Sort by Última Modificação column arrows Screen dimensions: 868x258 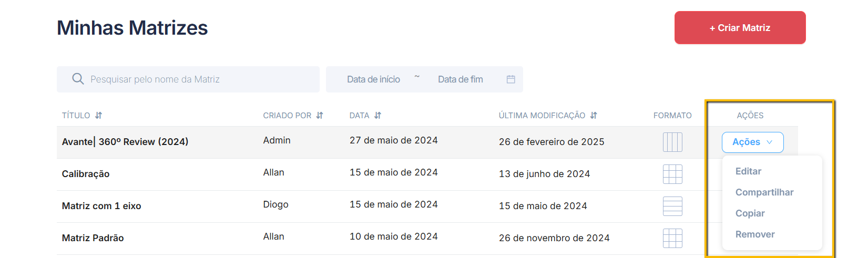click(594, 116)
